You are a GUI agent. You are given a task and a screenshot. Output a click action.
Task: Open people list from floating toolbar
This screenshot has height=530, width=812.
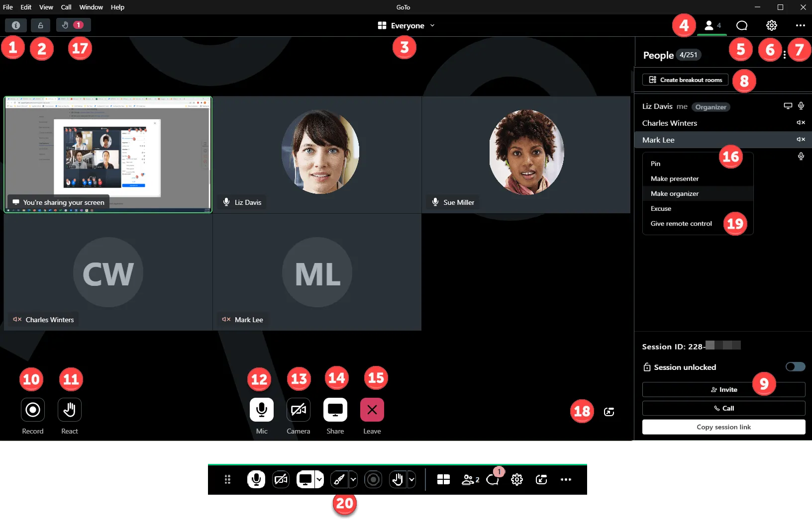coord(470,479)
